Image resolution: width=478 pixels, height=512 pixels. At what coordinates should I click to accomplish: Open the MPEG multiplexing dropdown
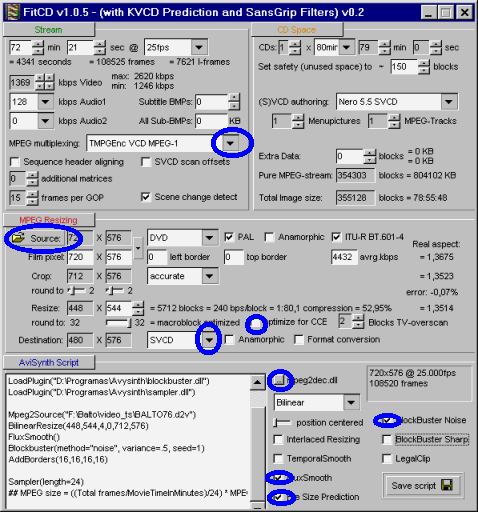tap(230, 143)
